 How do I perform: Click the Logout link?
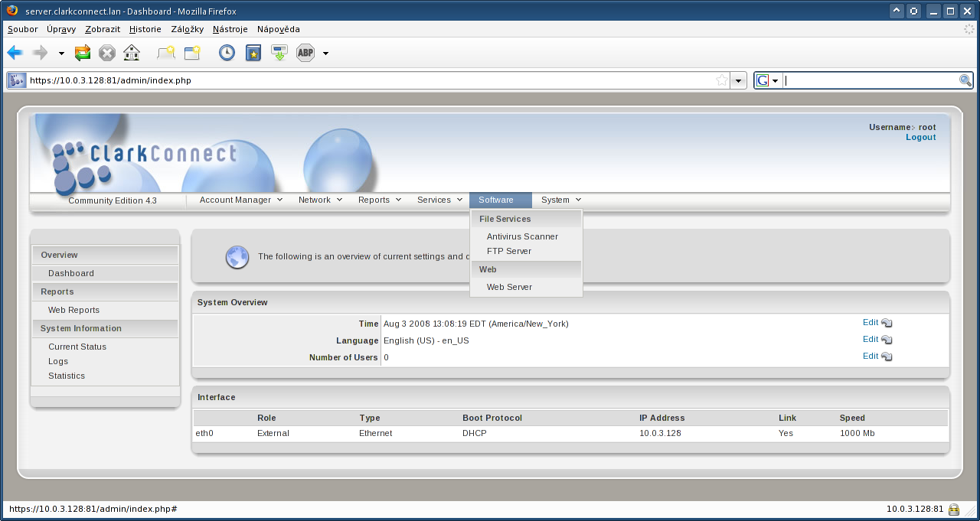(x=921, y=138)
